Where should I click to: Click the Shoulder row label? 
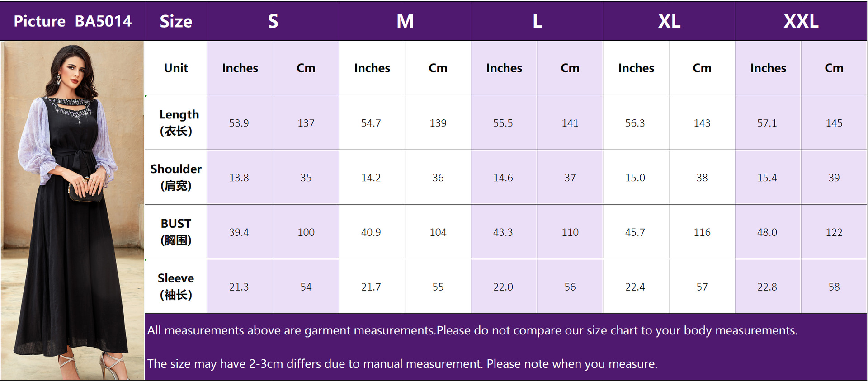(x=176, y=177)
